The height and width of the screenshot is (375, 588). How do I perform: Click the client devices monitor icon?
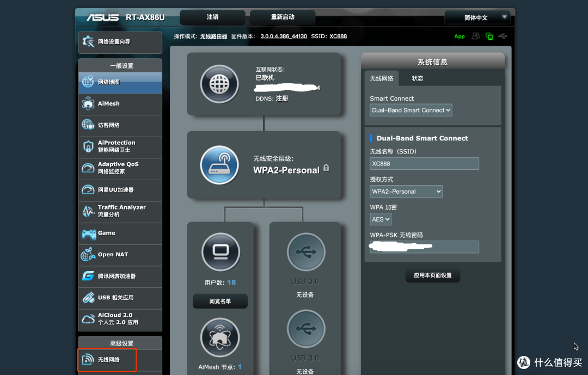point(220,252)
